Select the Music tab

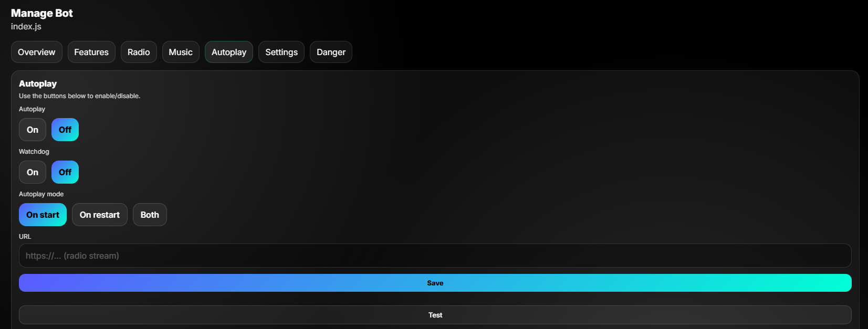coord(181,52)
